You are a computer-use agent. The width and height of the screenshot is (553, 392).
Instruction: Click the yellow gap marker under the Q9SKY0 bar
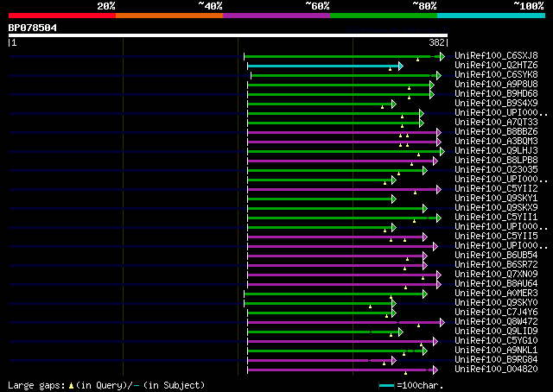[371, 307]
